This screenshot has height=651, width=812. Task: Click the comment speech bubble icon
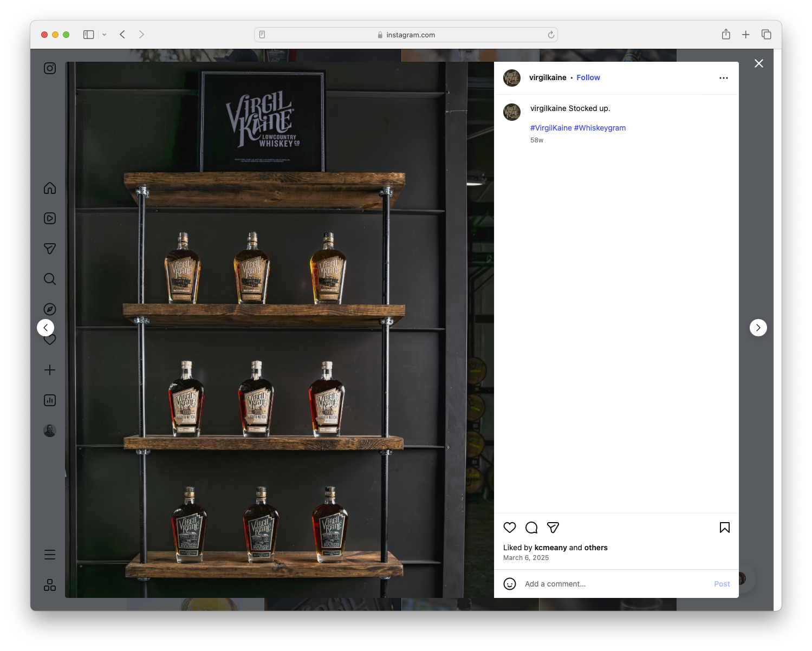tap(531, 527)
